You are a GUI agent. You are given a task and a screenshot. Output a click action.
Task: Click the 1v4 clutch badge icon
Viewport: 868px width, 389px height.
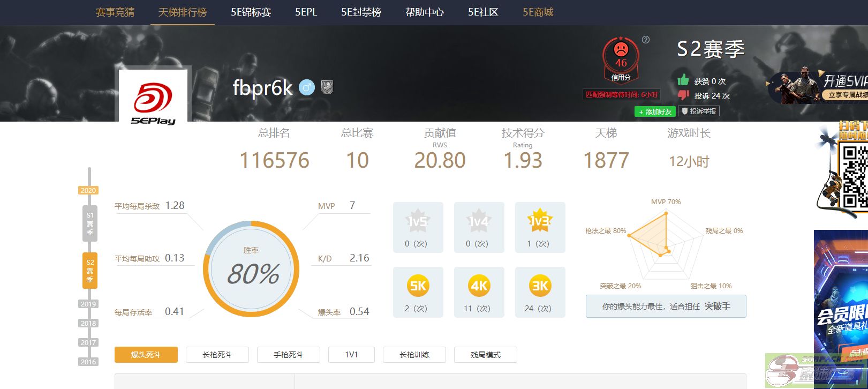click(x=479, y=221)
